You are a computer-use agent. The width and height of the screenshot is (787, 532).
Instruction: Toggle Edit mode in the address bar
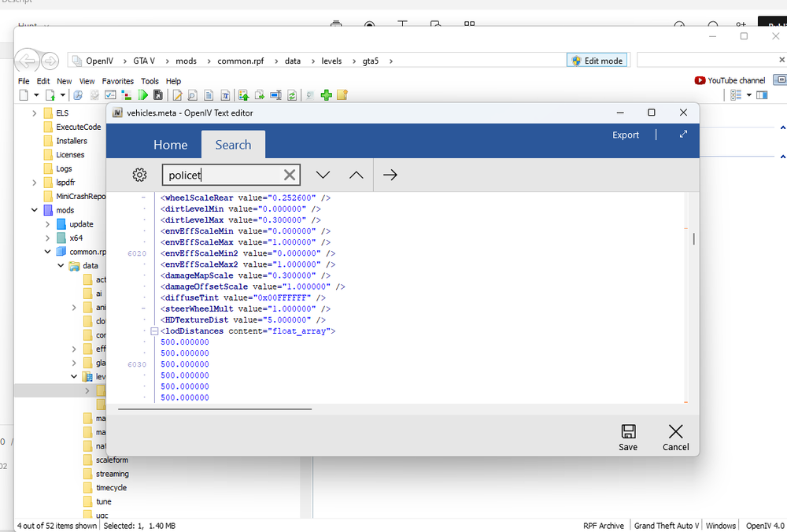click(x=597, y=60)
